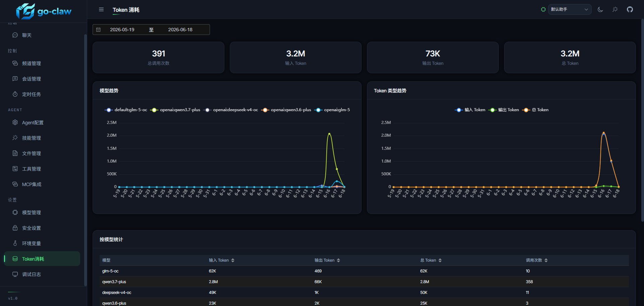Toggle 输入 Token legend series

[470, 110]
